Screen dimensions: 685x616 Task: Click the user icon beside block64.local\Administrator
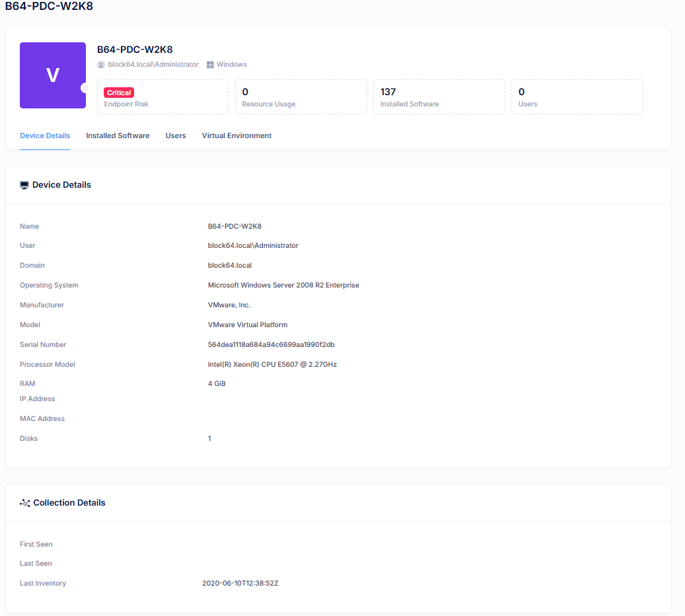point(101,65)
